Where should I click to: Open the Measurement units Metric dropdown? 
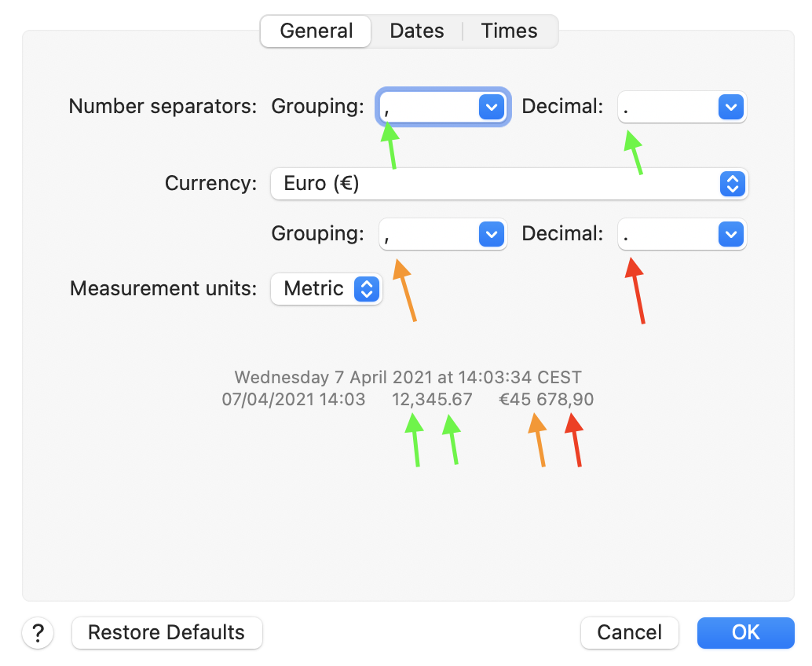[326, 289]
